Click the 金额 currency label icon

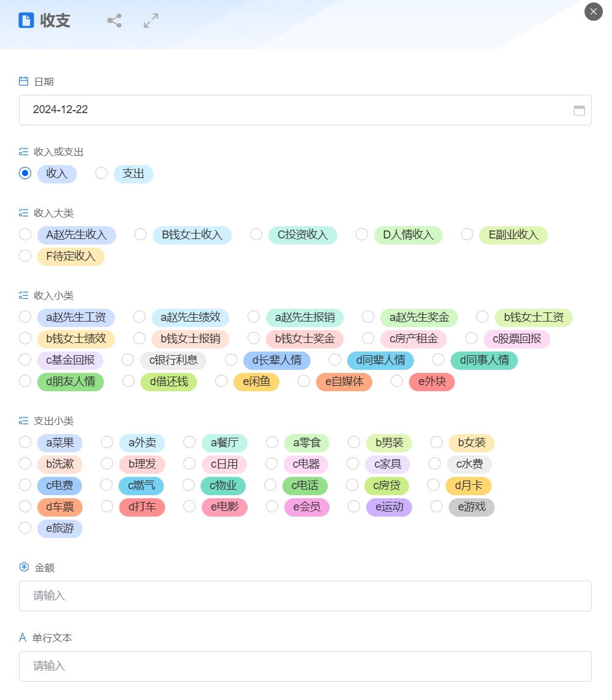tap(24, 567)
